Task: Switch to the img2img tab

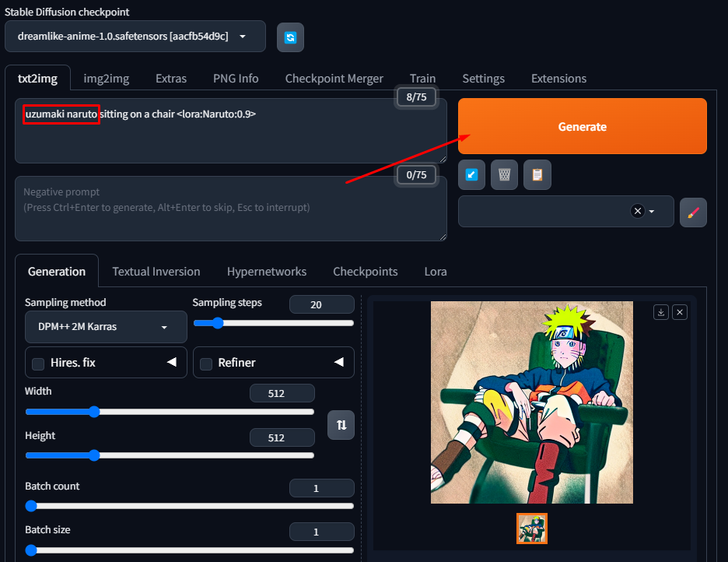Action: pyautogui.click(x=107, y=79)
